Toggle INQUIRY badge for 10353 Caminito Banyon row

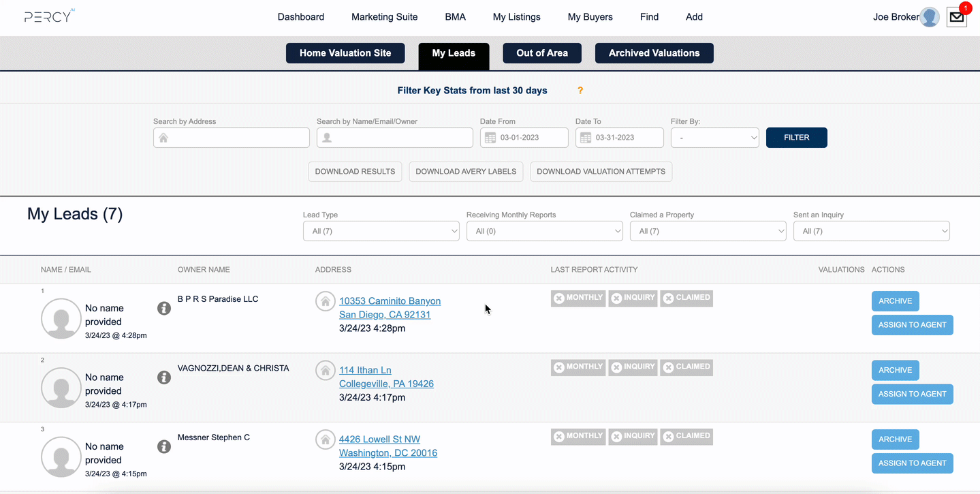(633, 298)
